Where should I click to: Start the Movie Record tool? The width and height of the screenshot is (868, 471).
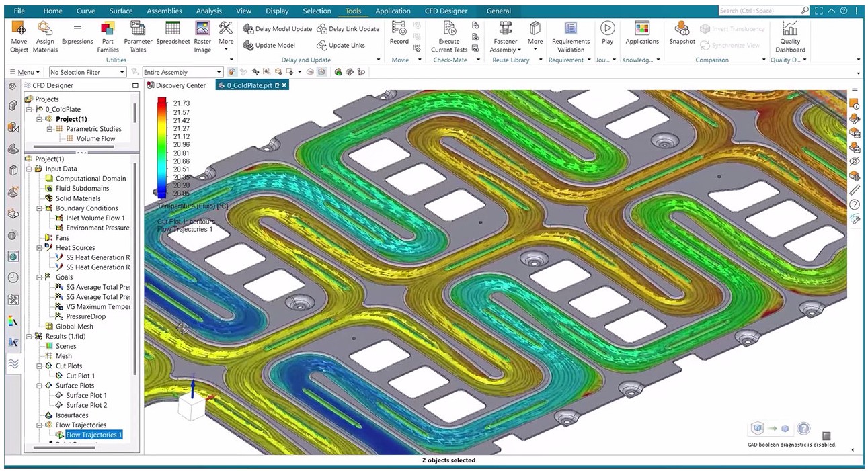pos(399,29)
